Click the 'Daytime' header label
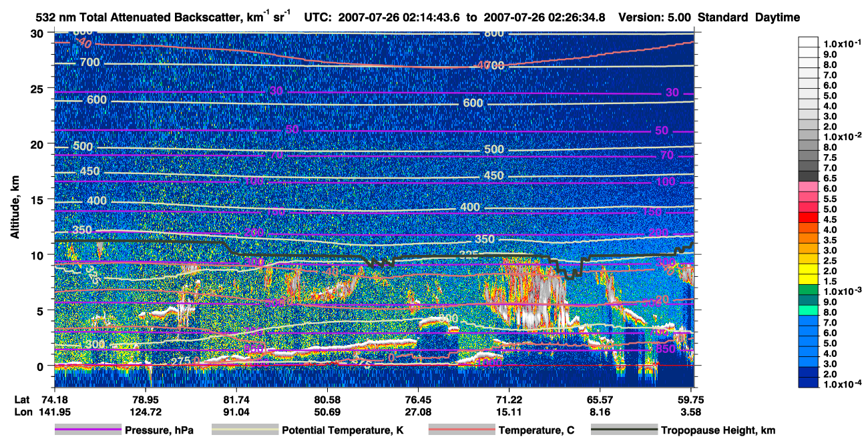 tap(778, 17)
